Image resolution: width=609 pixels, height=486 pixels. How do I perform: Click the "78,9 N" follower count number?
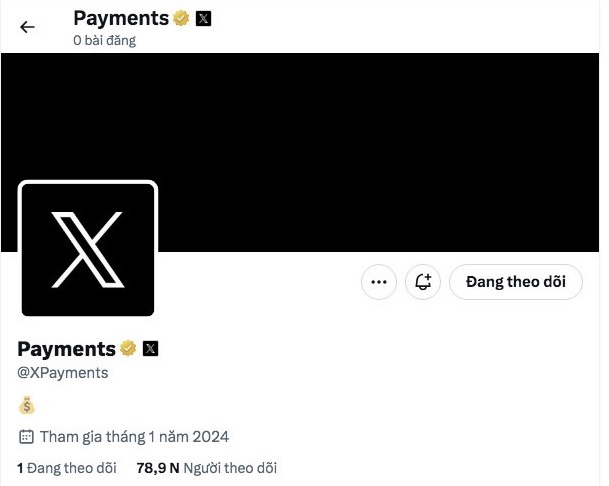pos(157,467)
